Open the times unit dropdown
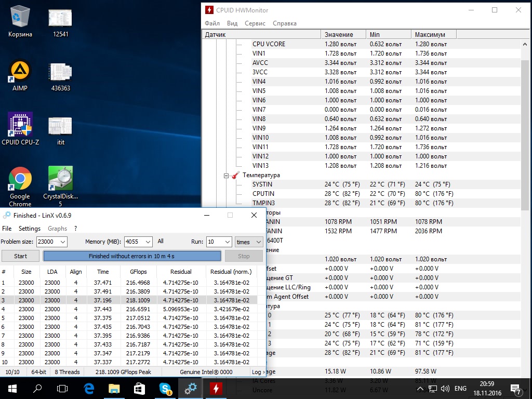The image size is (532, 399). coord(249,242)
